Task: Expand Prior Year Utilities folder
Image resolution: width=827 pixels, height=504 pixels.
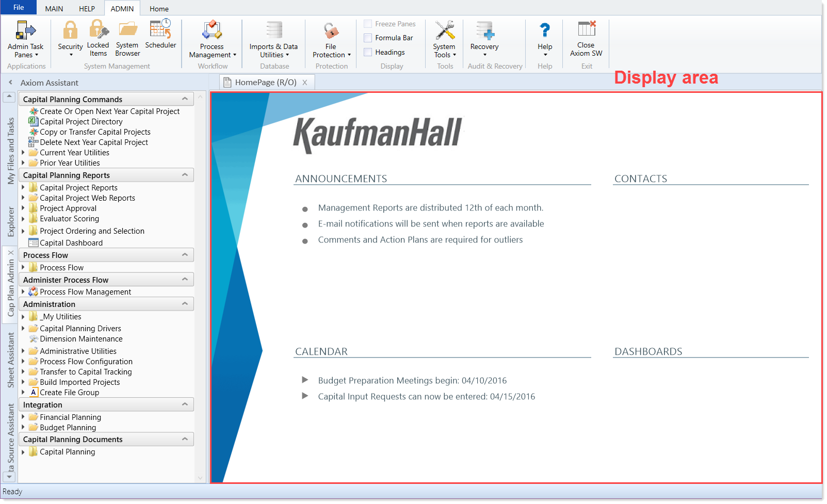Action: click(x=23, y=163)
